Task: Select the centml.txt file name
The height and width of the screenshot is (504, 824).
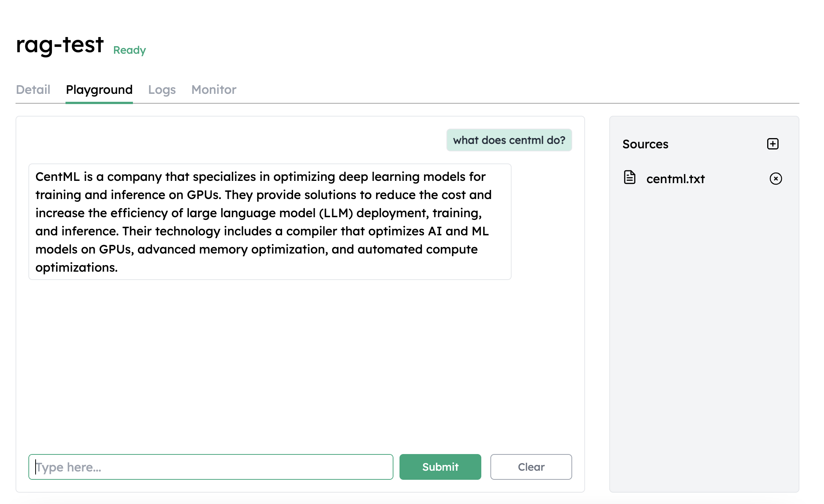Action: 675,179
